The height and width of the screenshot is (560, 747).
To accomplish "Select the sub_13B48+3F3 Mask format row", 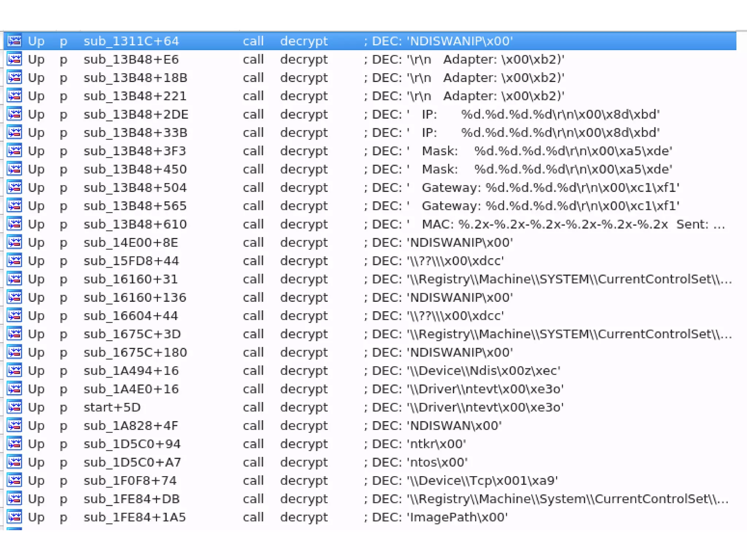I will point(135,151).
